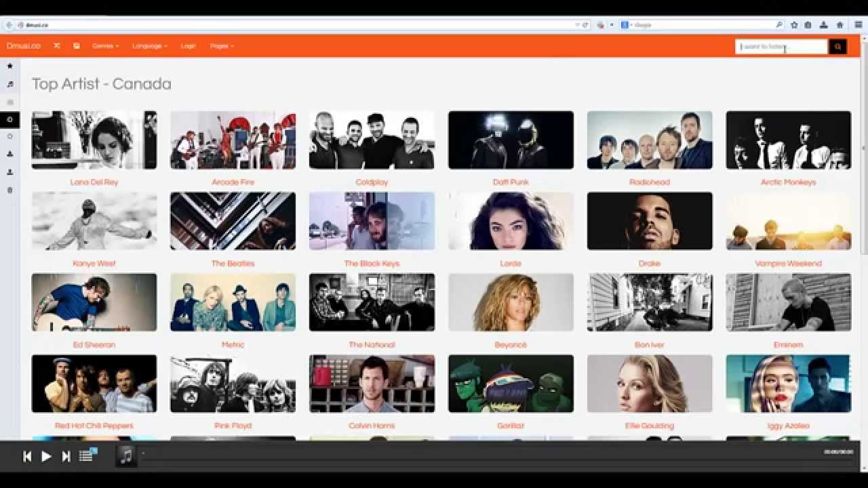Focus the 'I want to listen' search field
868x488 pixels.
pyautogui.click(x=781, y=47)
